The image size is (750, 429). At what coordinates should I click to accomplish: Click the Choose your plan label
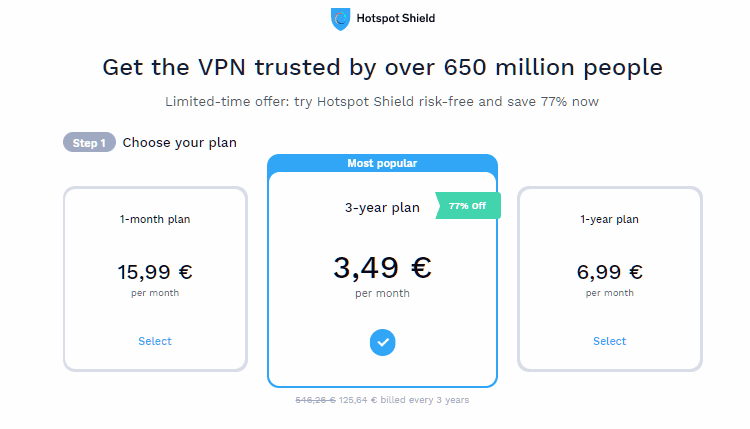pyautogui.click(x=179, y=143)
